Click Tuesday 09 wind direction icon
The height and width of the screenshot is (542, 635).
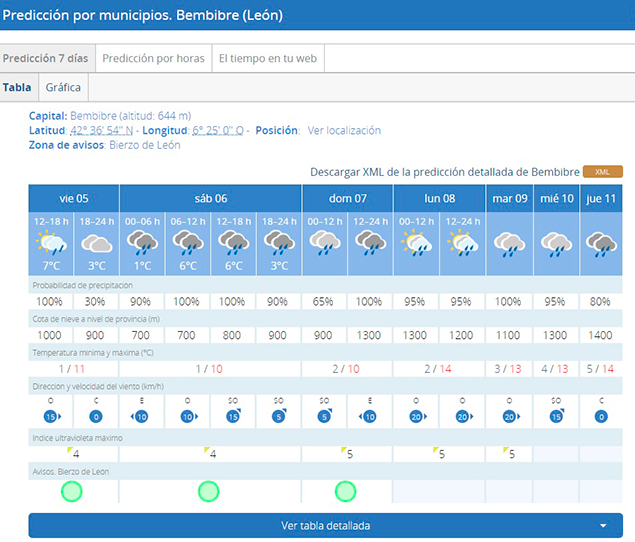(x=509, y=415)
